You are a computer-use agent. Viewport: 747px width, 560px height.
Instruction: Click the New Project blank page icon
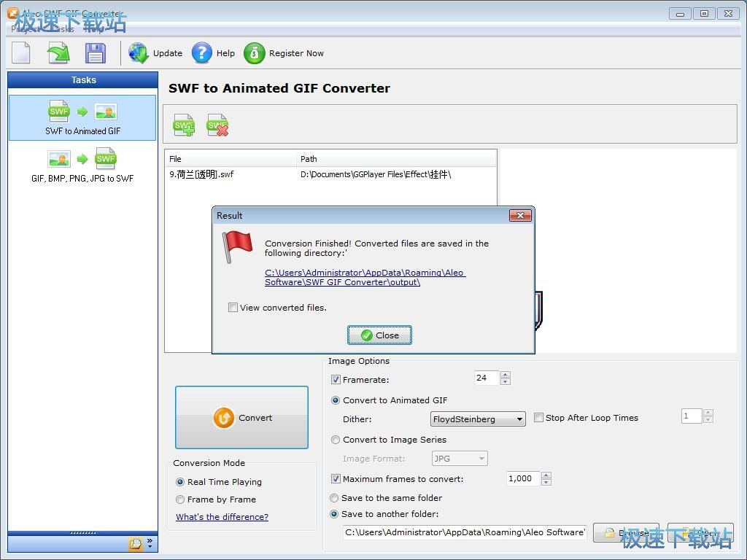click(21, 52)
